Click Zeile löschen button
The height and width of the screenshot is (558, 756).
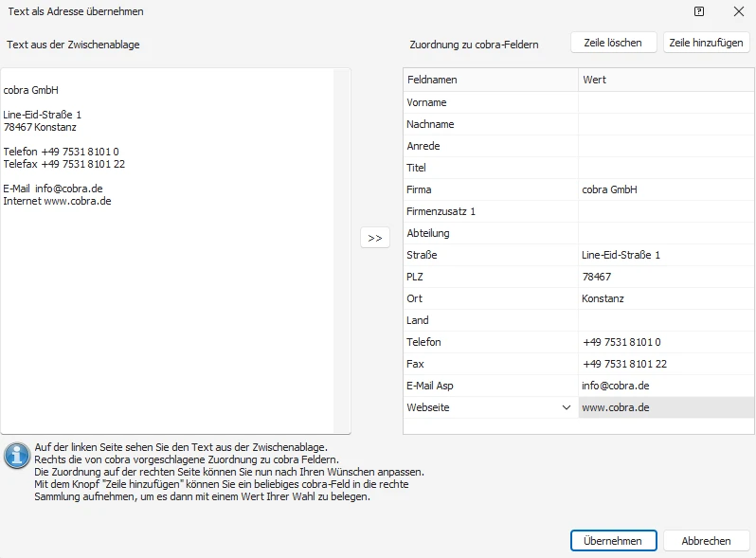pyautogui.click(x=613, y=43)
